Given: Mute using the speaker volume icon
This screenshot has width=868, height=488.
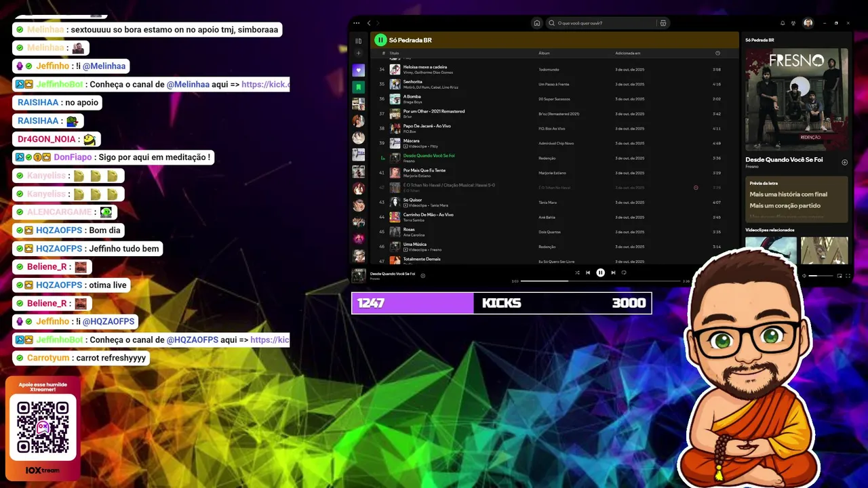Looking at the screenshot, I should coord(804,276).
